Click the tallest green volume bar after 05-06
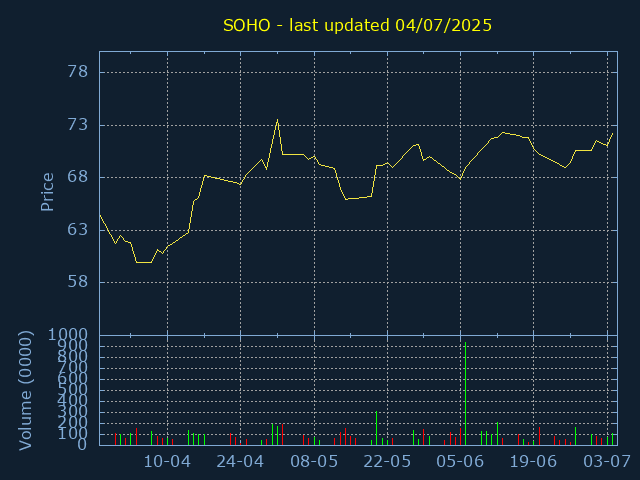640x480 pixels. pos(465,394)
